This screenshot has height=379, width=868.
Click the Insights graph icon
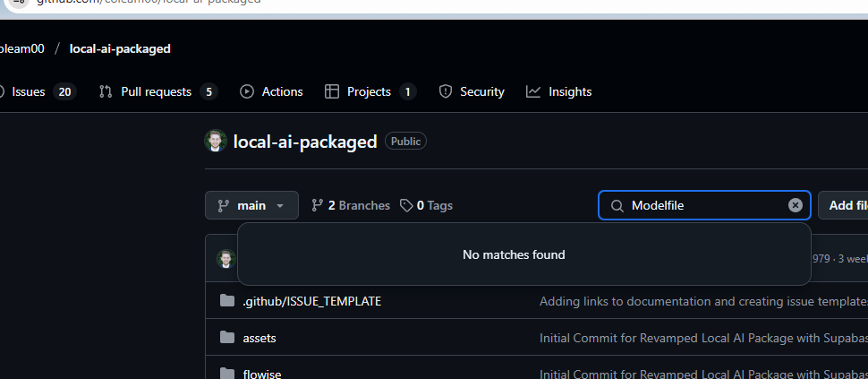(533, 92)
